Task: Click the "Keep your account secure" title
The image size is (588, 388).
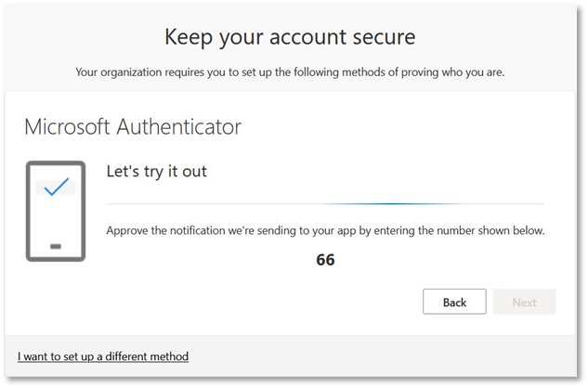Action: coord(290,37)
